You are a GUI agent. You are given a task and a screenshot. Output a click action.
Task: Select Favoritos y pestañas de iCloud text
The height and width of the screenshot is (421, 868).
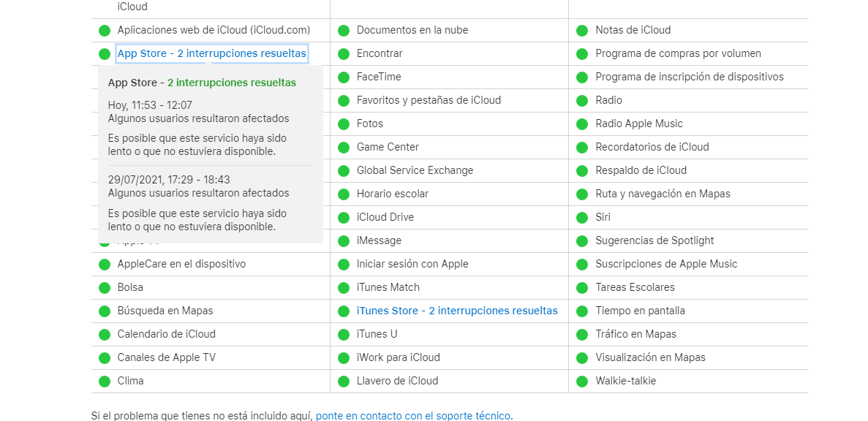pyautogui.click(x=429, y=100)
